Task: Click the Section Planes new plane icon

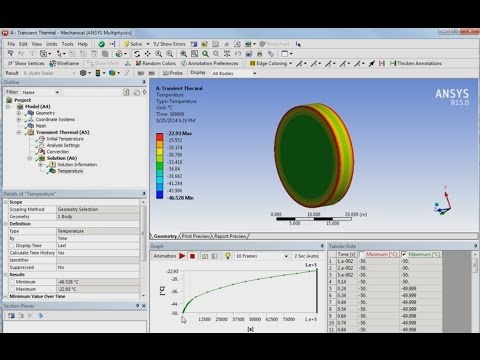Action: point(11,315)
